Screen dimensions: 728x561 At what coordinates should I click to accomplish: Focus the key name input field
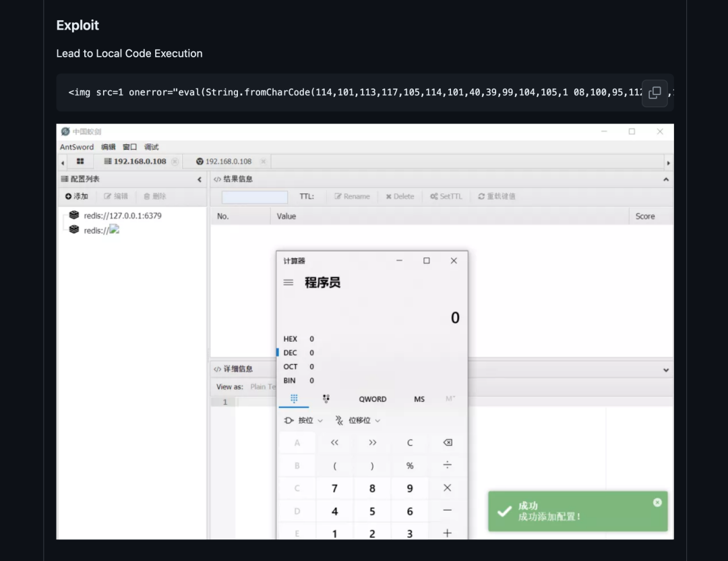pyautogui.click(x=254, y=196)
